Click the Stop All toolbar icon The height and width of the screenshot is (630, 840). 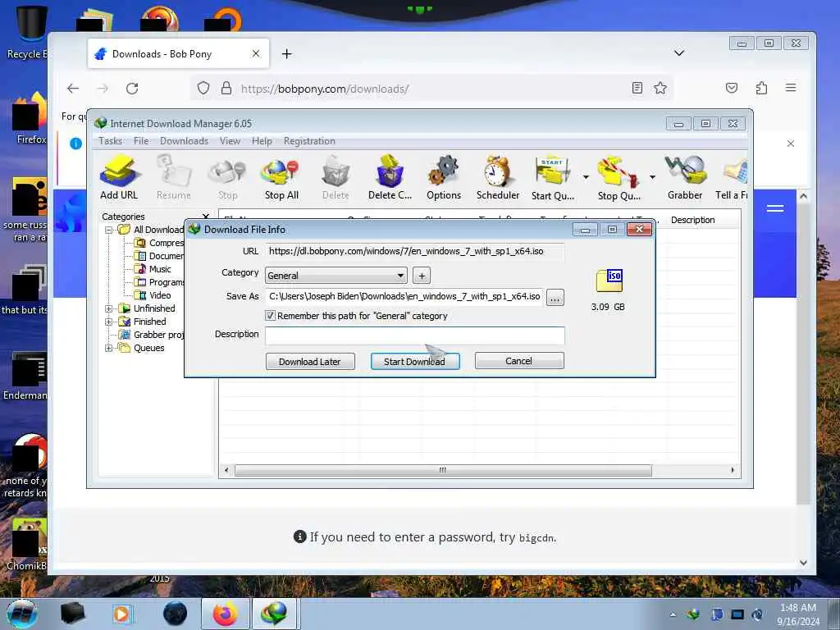point(281,178)
